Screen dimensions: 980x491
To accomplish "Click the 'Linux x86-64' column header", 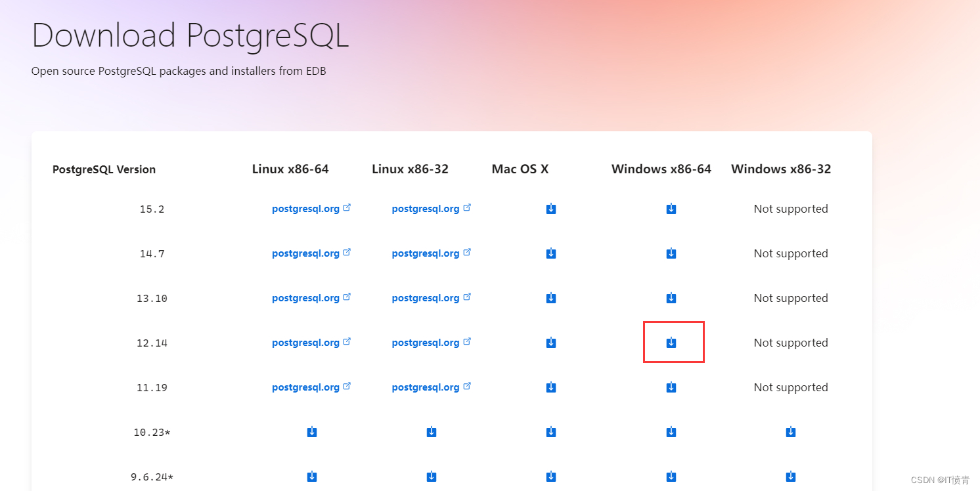I will 290,169.
